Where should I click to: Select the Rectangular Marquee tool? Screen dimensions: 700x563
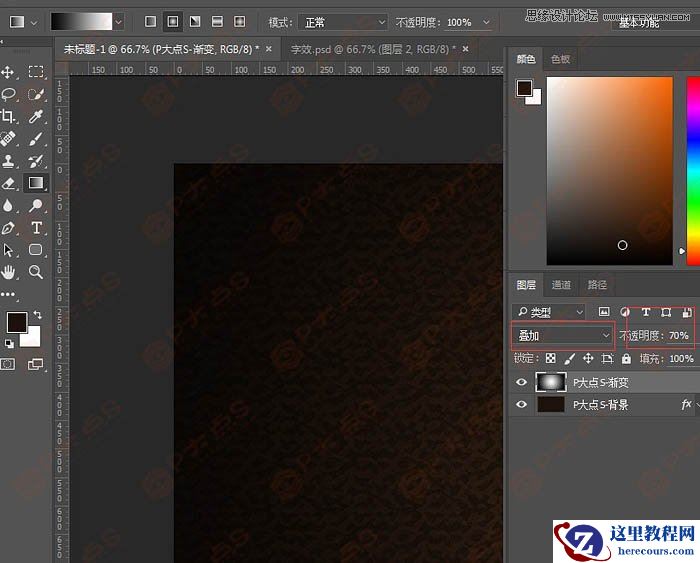point(36,72)
